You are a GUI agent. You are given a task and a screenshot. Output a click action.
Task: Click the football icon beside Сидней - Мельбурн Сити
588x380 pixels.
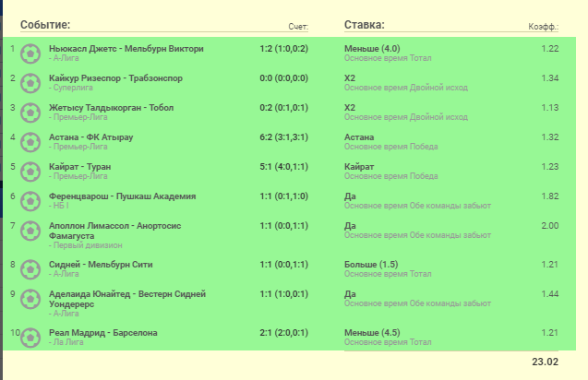pos(30,270)
